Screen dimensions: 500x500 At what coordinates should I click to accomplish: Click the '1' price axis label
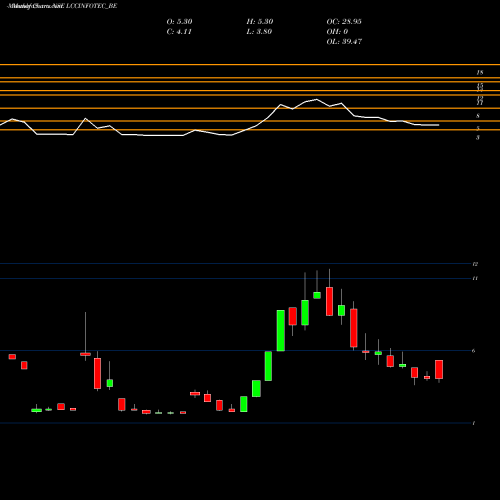pyautogui.click(x=474, y=423)
